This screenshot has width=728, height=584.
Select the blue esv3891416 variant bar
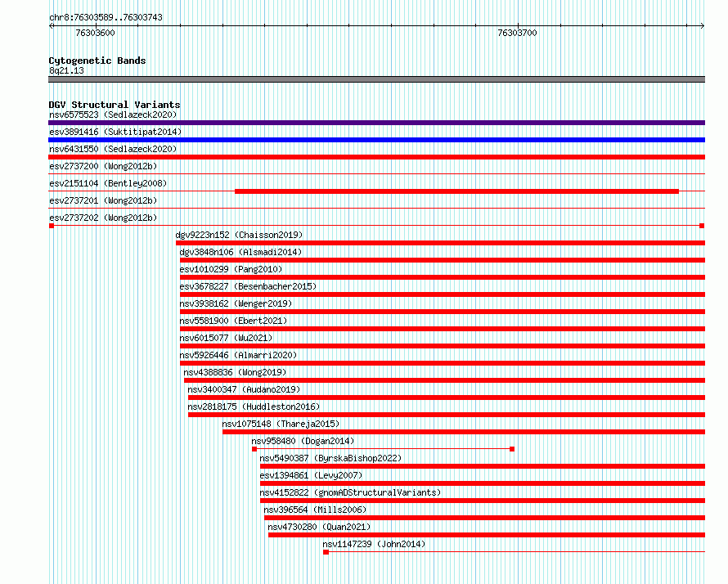[x=376, y=140]
